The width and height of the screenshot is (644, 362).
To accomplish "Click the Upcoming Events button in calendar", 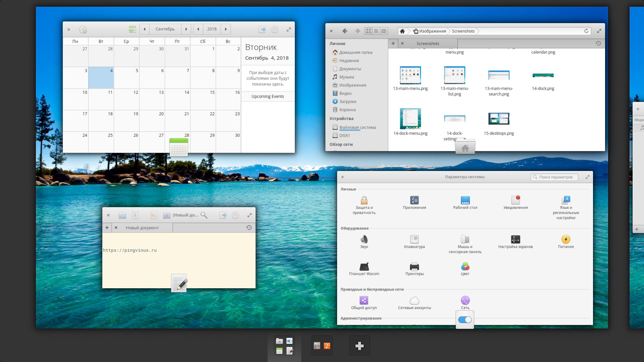I will coord(267,96).
